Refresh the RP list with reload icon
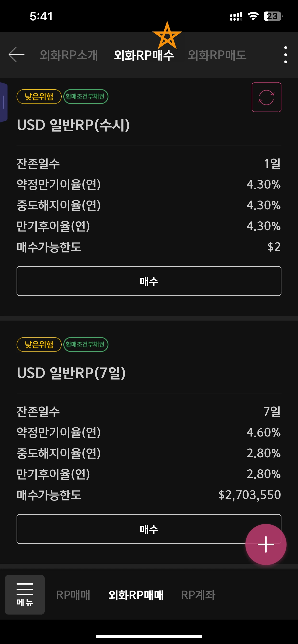 266,97
